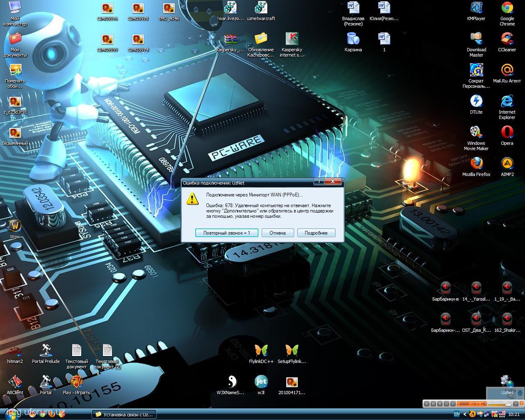Select the '1_19_-_Ba...' mp3 file
This screenshot has width=525, height=420.
click(507, 292)
